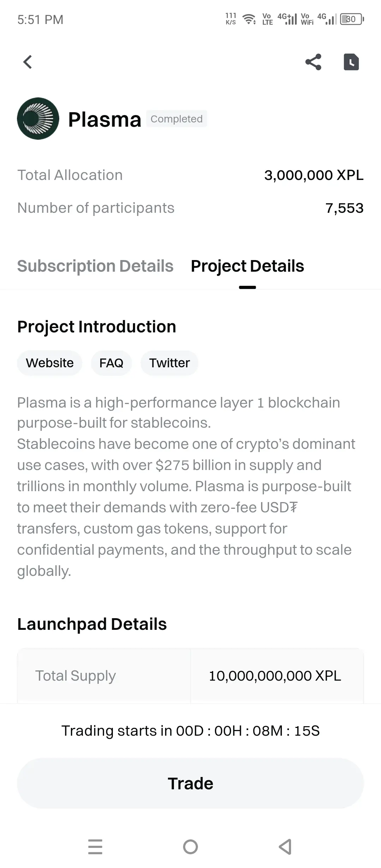Tap the Wi-Fi status icon
The height and width of the screenshot is (868, 381).
coord(250,19)
